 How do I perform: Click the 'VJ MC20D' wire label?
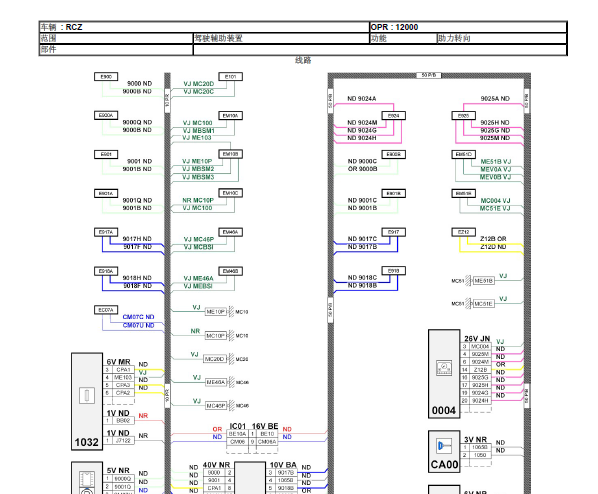pos(199,84)
